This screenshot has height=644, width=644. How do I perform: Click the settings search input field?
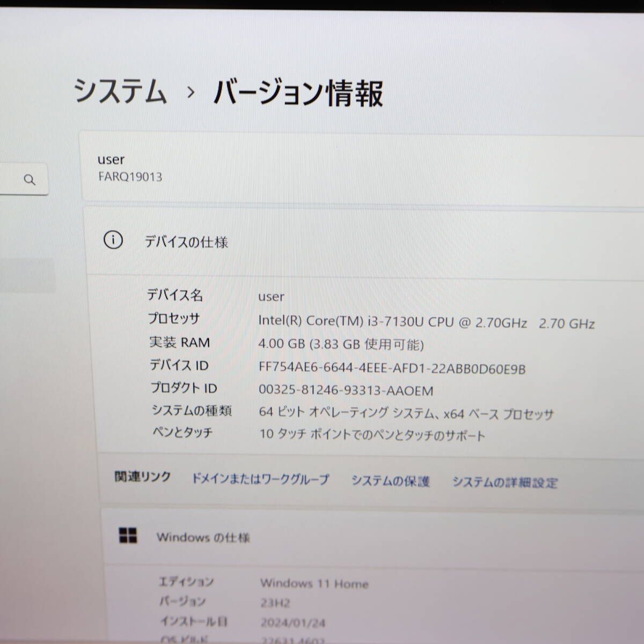[x=24, y=180]
